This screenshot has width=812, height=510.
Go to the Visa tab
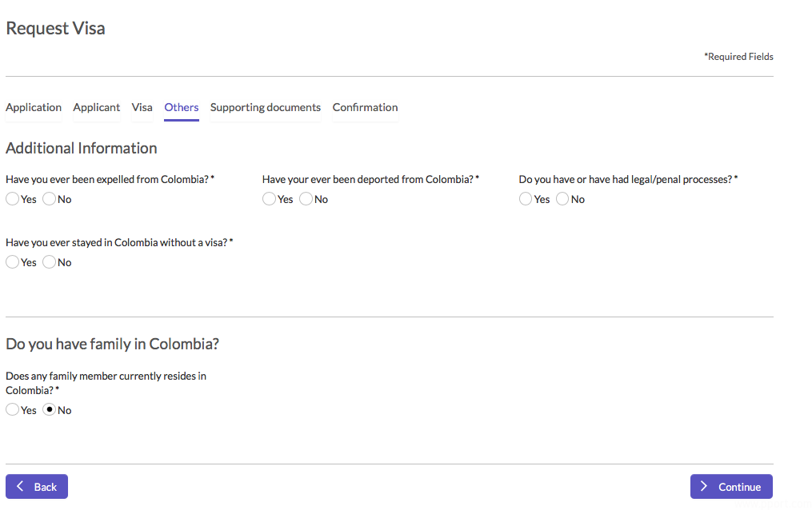click(142, 108)
